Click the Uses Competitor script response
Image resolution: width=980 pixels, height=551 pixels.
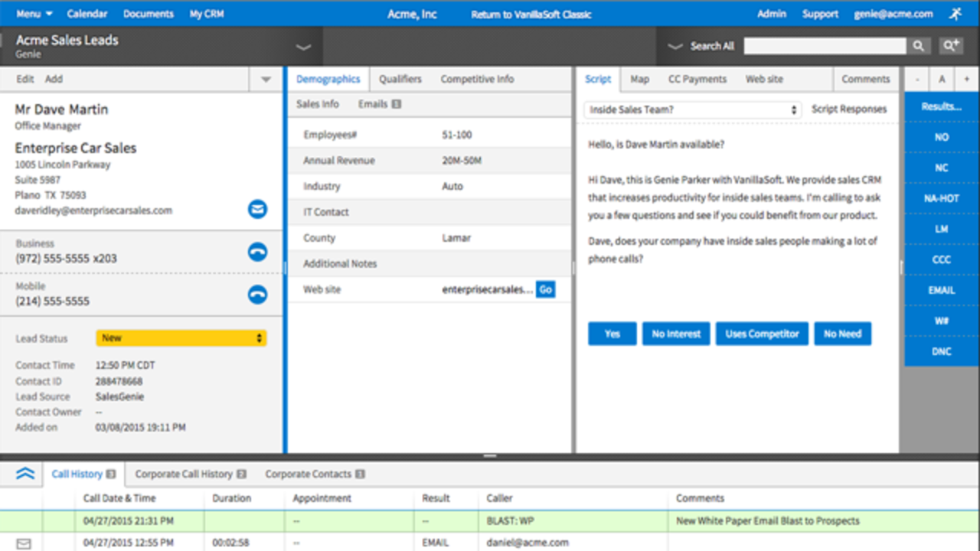point(762,334)
